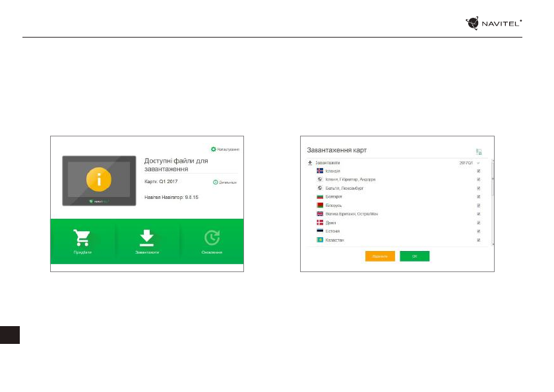Click the device thumbnail with yellow info icon
The height and width of the screenshot is (392, 554).
99,181
